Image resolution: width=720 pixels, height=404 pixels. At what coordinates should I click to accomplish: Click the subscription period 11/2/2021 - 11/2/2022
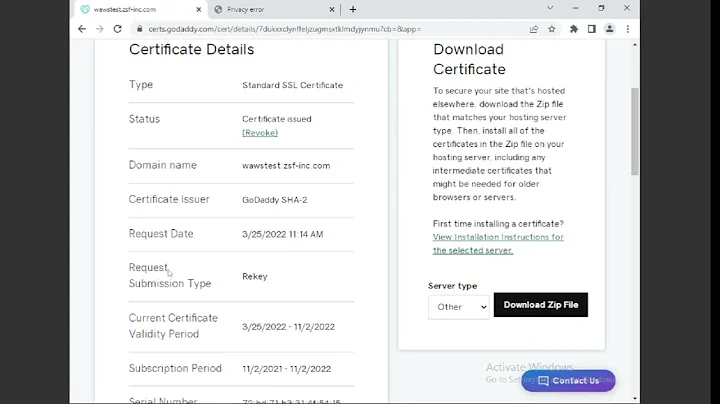tap(287, 369)
